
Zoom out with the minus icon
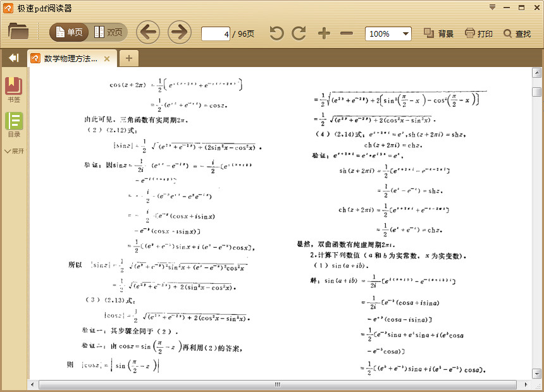click(347, 34)
